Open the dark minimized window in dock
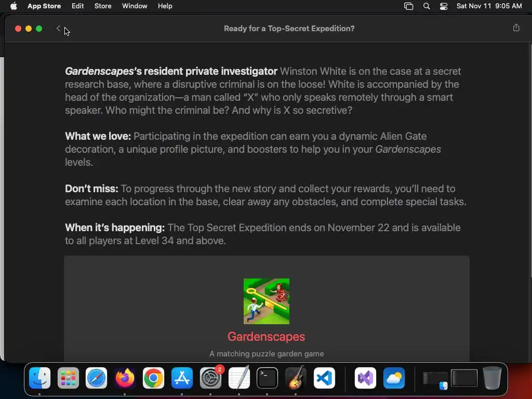This screenshot has height=399, width=532. pyautogui.click(x=464, y=378)
